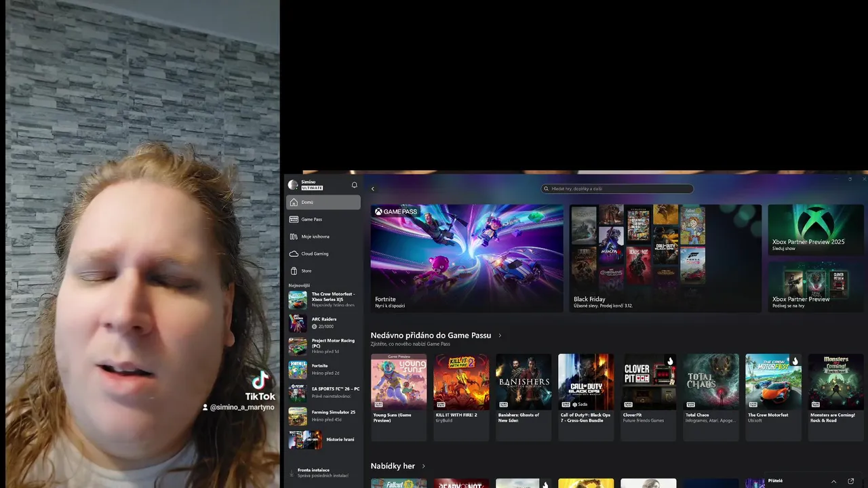Open Banishers: Ghosts of New Eden card
Image resolution: width=868 pixels, height=488 pixels.
click(524, 397)
